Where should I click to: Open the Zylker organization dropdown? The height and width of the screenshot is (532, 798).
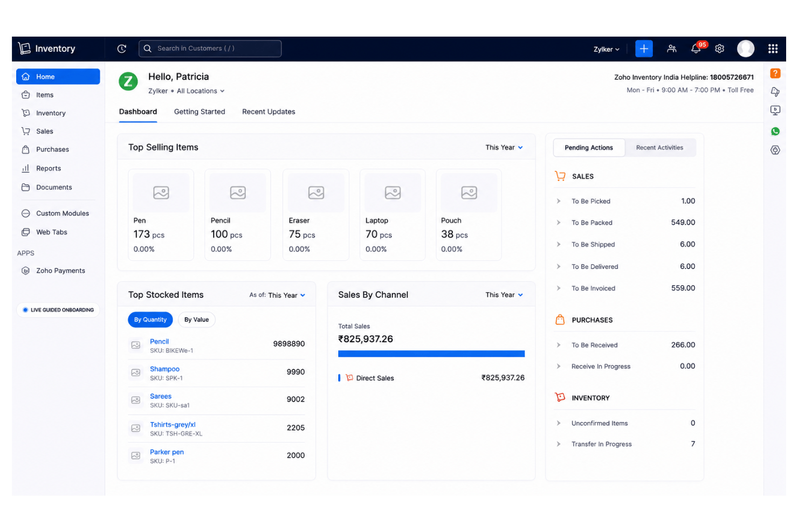(x=607, y=49)
